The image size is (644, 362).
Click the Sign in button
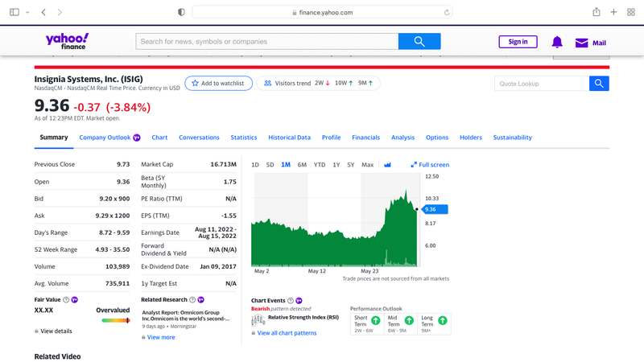point(518,42)
